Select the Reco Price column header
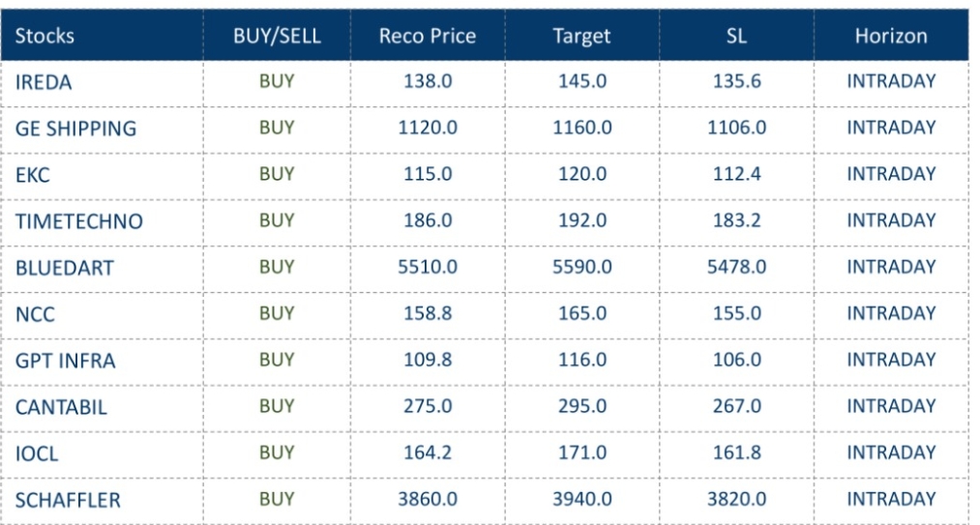This screenshot has width=980, height=525. [x=428, y=37]
